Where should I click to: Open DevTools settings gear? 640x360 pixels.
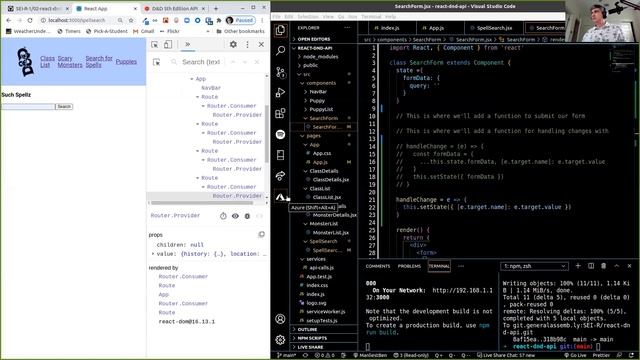tap(233, 44)
